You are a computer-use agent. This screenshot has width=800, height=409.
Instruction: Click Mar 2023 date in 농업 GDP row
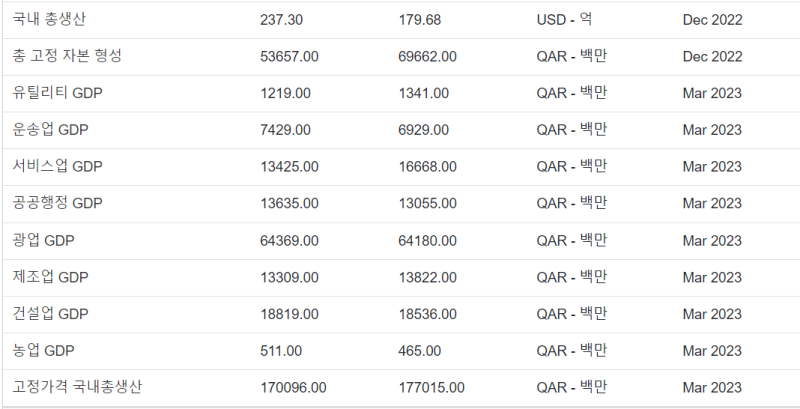tap(712, 351)
